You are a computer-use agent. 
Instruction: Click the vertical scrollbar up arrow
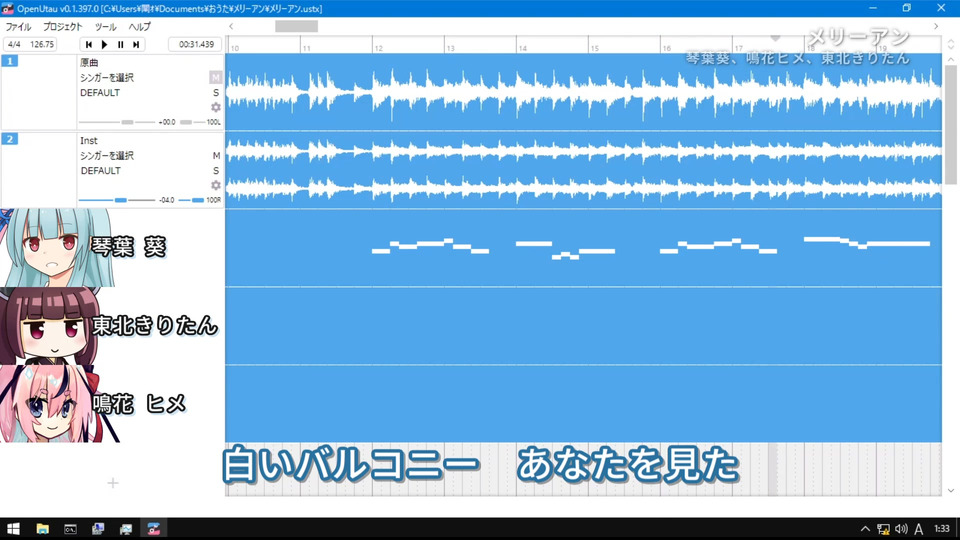click(x=950, y=59)
